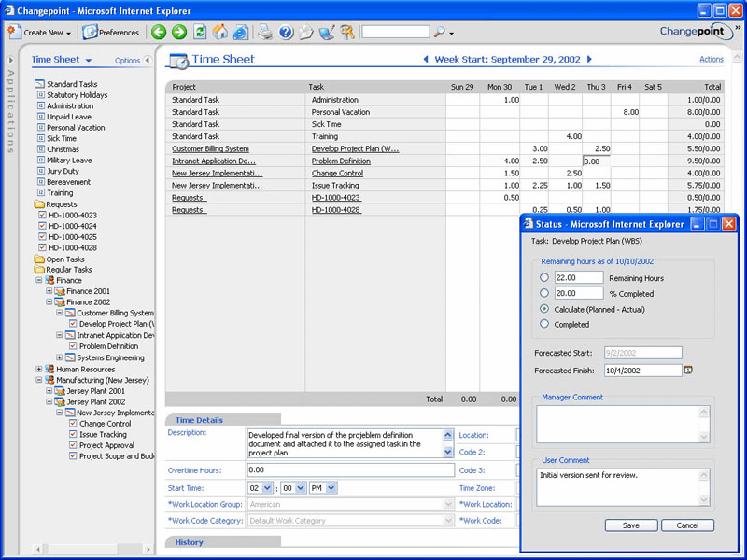
Task: Click the green Back arrow icon
Action: [159, 33]
